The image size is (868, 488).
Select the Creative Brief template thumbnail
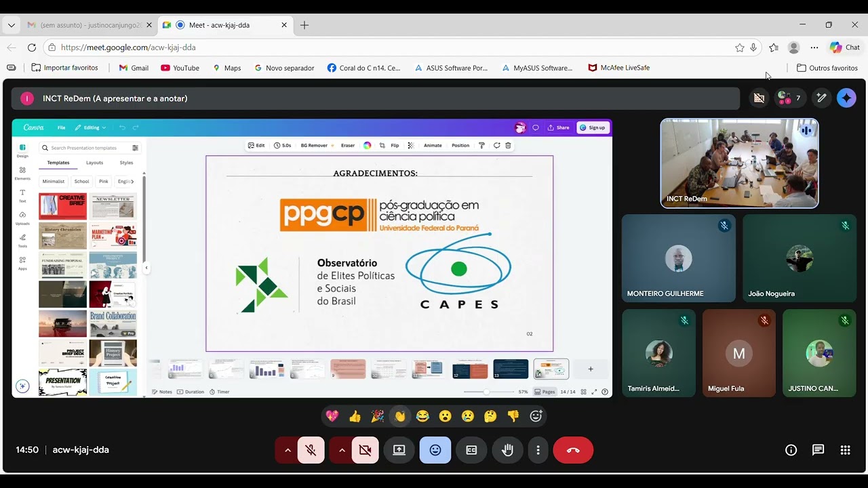(x=62, y=206)
